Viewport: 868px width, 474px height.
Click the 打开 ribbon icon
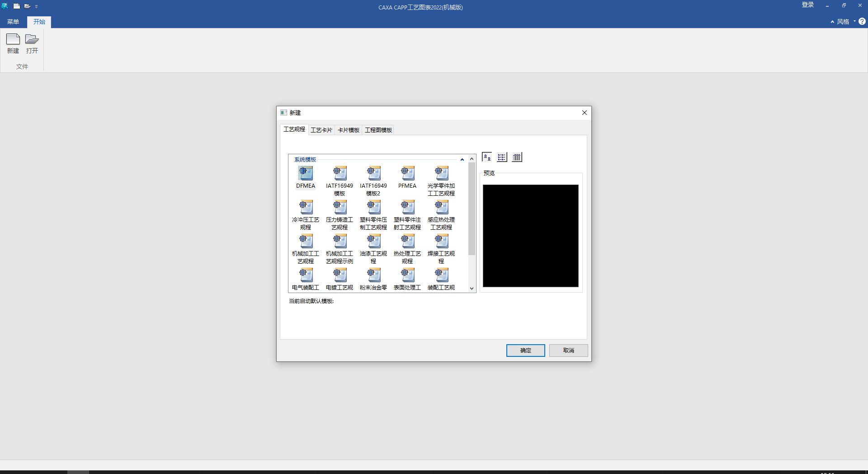coord(32,44)
